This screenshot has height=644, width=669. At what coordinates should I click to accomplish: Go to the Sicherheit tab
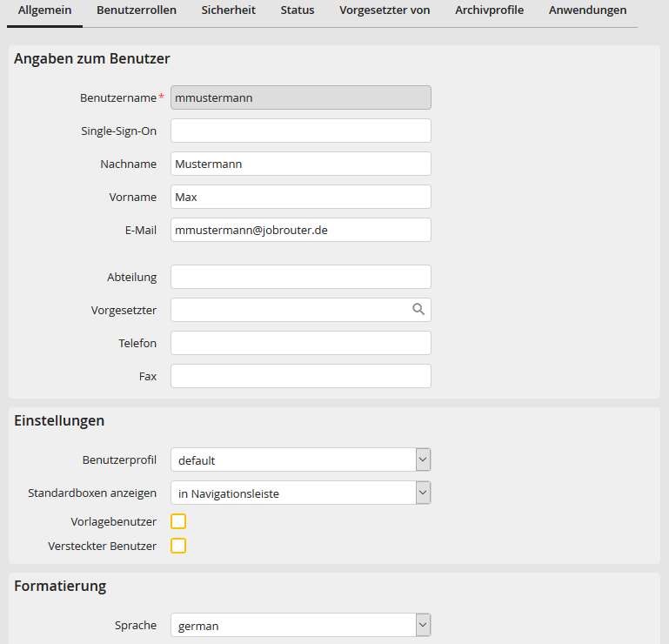click(x=228, y=10)
